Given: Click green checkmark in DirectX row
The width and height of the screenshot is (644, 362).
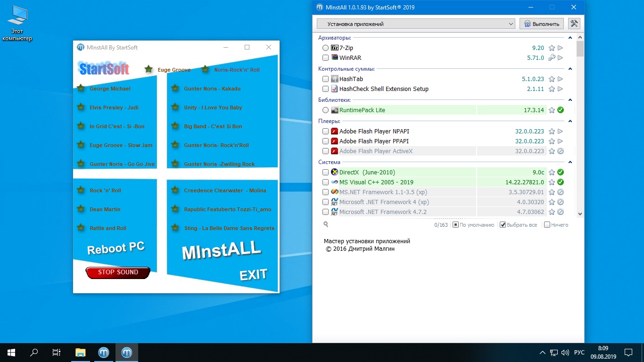Looking at the screenshot, I should 561,173.
